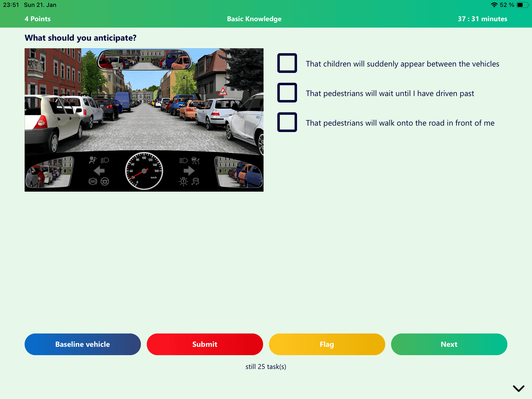Click the speedometer gauge

point(144,171)
